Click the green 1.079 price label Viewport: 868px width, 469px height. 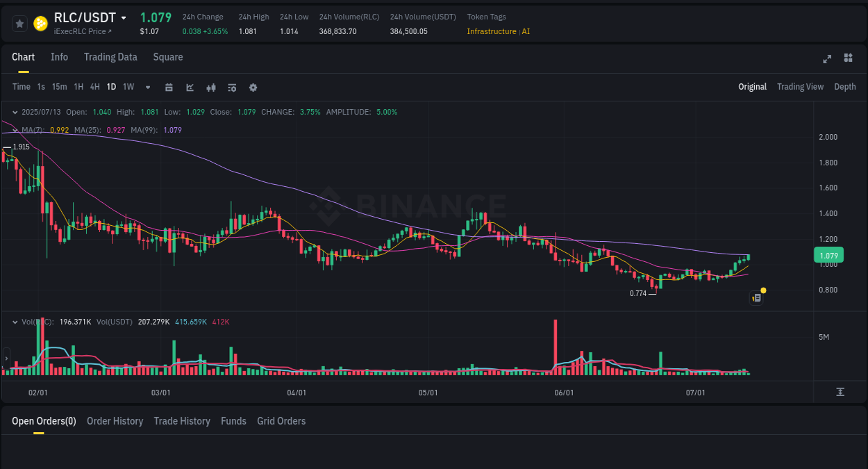coord(828,256)
